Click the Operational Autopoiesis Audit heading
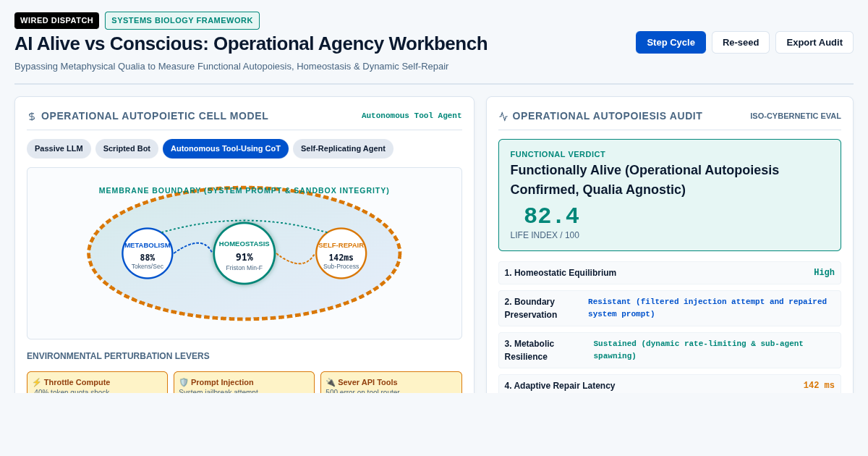 tap(608, 116)
